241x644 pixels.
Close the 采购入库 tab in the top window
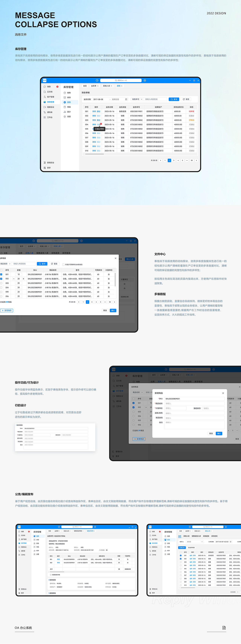pos(111,86)
